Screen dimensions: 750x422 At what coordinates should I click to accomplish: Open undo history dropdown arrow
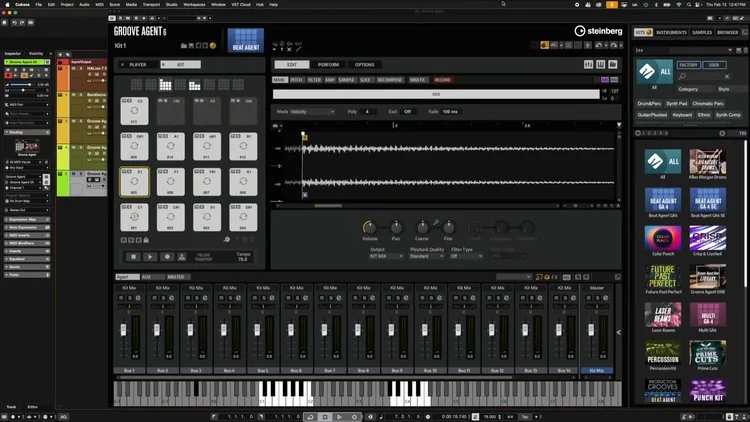[606, 45]
